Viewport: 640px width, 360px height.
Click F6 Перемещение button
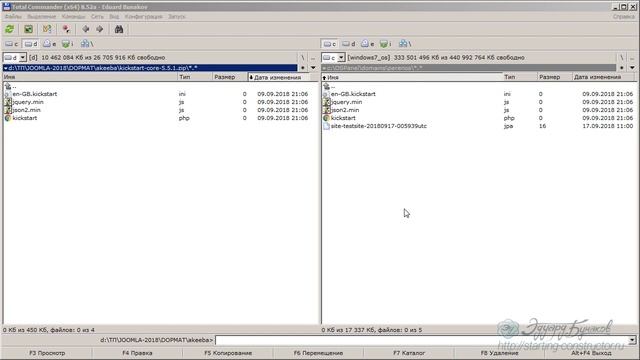(x=318, y=353)
